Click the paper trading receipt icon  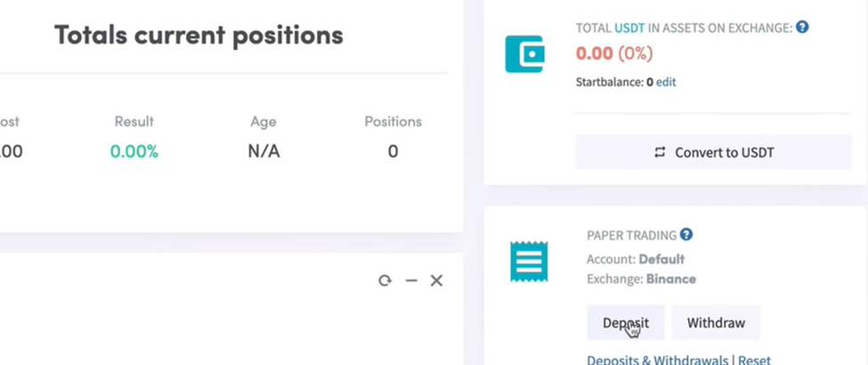pos(529,262)
